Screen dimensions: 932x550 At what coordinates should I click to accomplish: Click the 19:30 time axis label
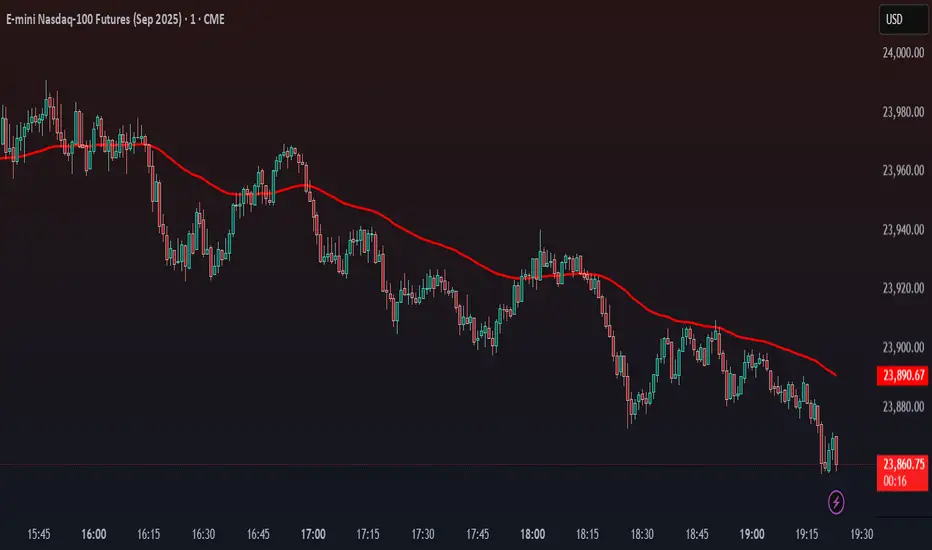click(861, 534)
